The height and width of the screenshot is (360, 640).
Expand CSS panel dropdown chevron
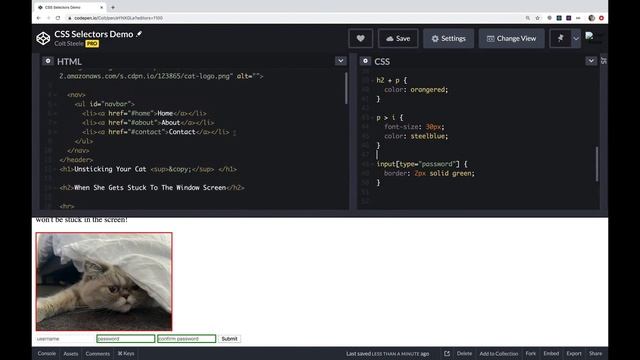click(x=591, y=61)
